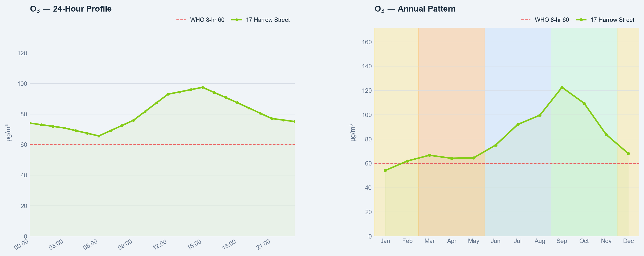Select the 12:00 data marker

168,94
